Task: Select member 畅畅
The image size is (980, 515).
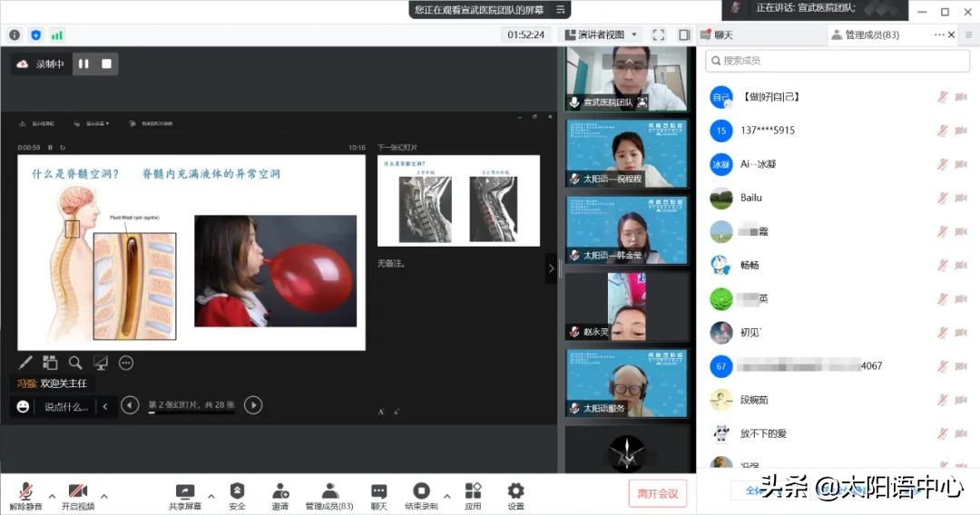Action: point(838,266)
